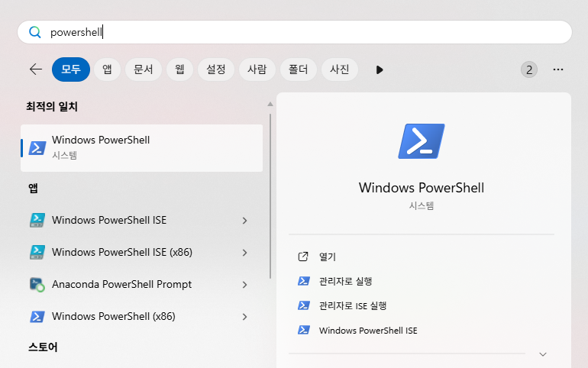Choose 관리자로 실행 action
This screenshot has height=368, width=588.
(x=345, y=281)
